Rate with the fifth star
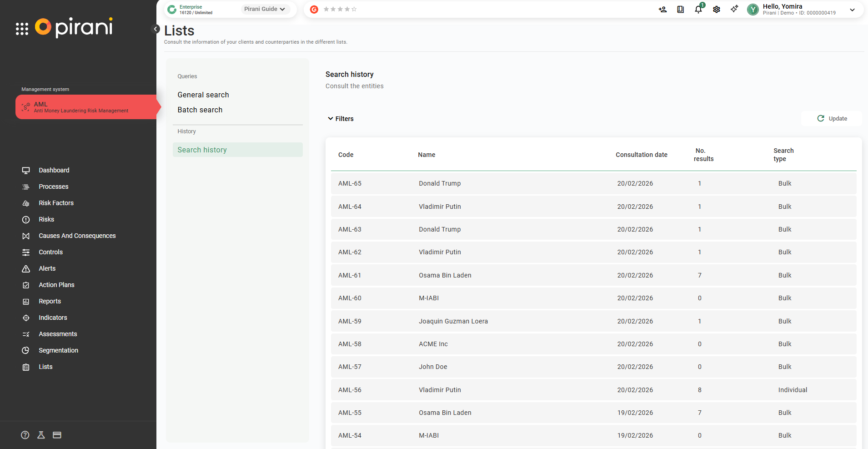Viewport: 868px width, 449px height. pos(354,9)
